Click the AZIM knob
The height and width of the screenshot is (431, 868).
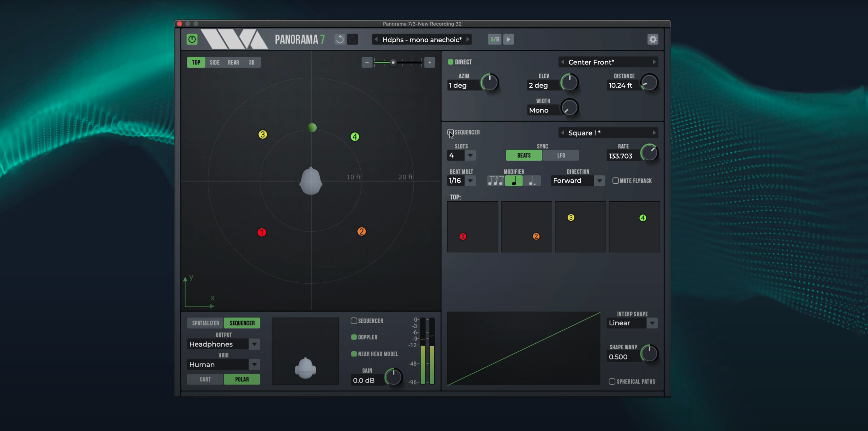(489, 82)
